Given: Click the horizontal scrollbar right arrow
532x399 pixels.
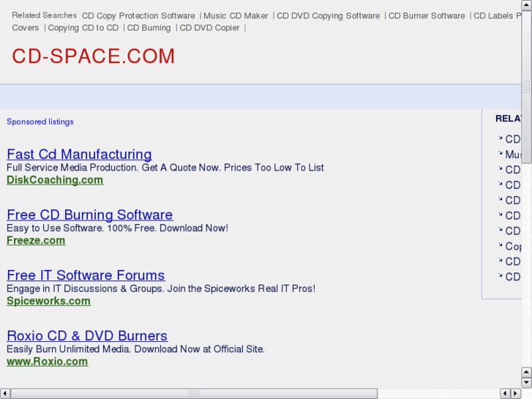Looking at the screenshot, I should (x=516, y=393).
